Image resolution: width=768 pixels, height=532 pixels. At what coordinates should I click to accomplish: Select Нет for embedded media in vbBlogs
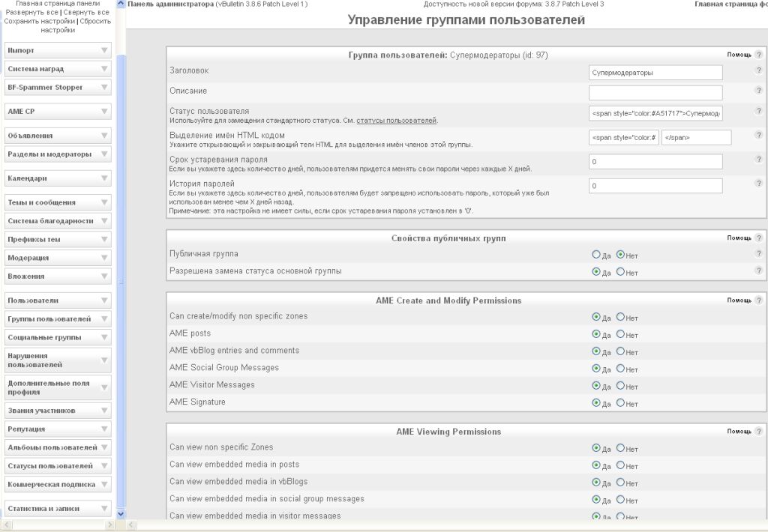pyautogui.click(x=620, y=482)
